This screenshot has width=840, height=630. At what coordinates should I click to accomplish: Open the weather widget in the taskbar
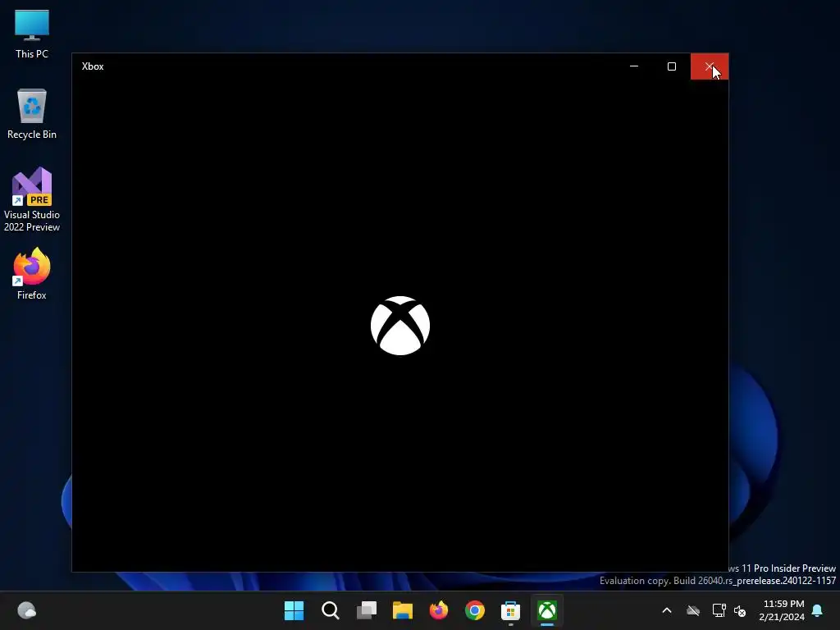[26, 610]
